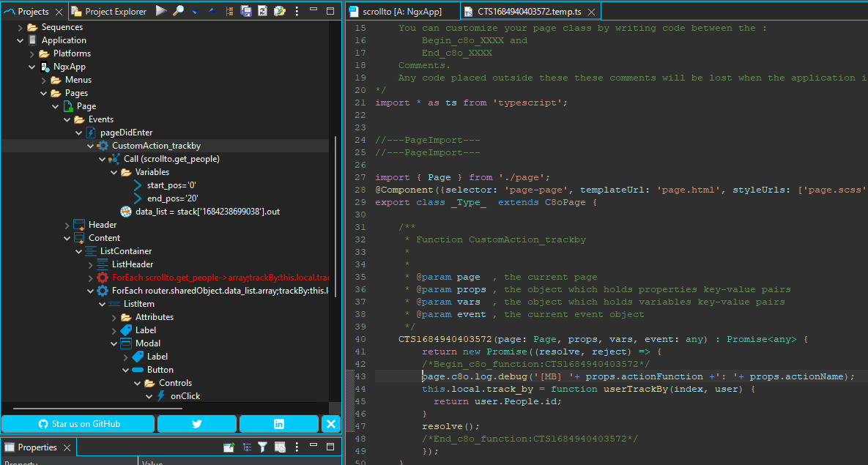Screen dimensions: 868x465
Task: Click the blue up arrow in Projects toolbar
Action: 211,11
